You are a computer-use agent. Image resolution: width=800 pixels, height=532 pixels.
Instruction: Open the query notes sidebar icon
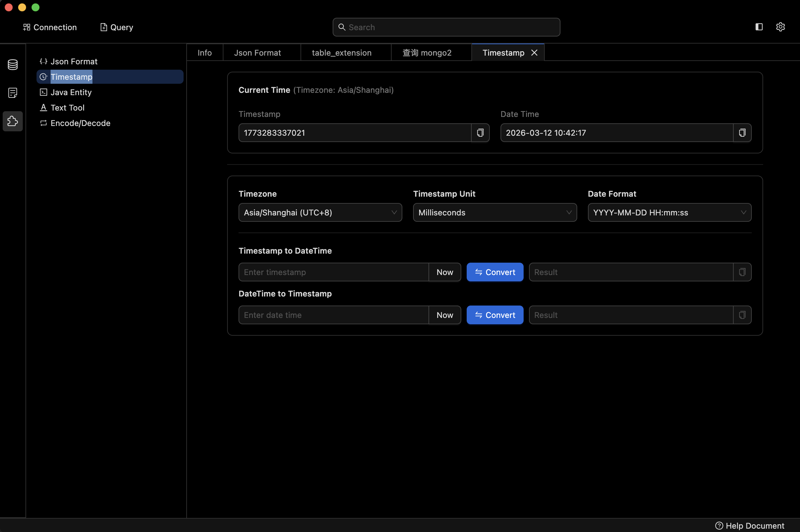(x=12, y=92)
